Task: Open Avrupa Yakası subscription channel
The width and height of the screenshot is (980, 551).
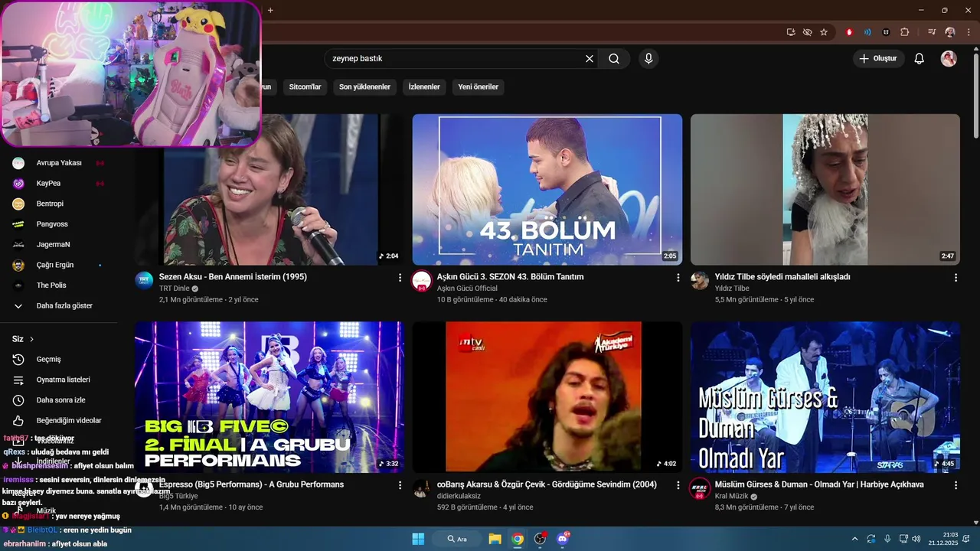Action: coord(60,163)
